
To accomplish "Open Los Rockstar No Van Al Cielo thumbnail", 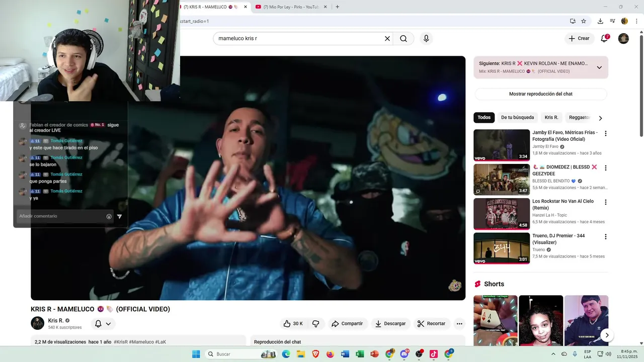I will pyautogui.click(x=502, y=214).
